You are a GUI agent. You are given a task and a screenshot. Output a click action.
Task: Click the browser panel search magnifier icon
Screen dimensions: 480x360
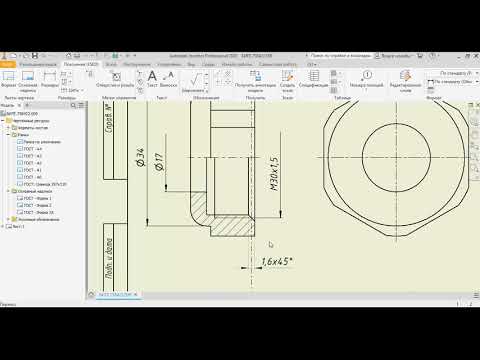73,105
